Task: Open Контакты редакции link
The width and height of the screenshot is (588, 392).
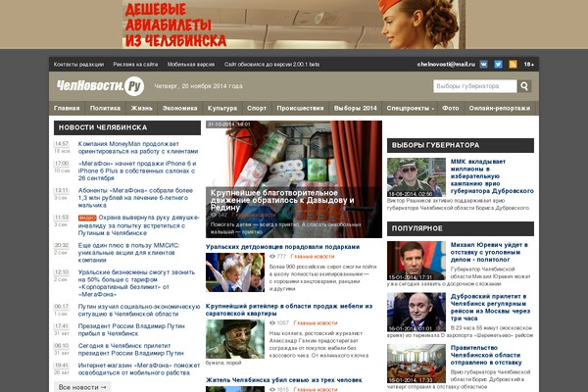Action: point(78,65)
